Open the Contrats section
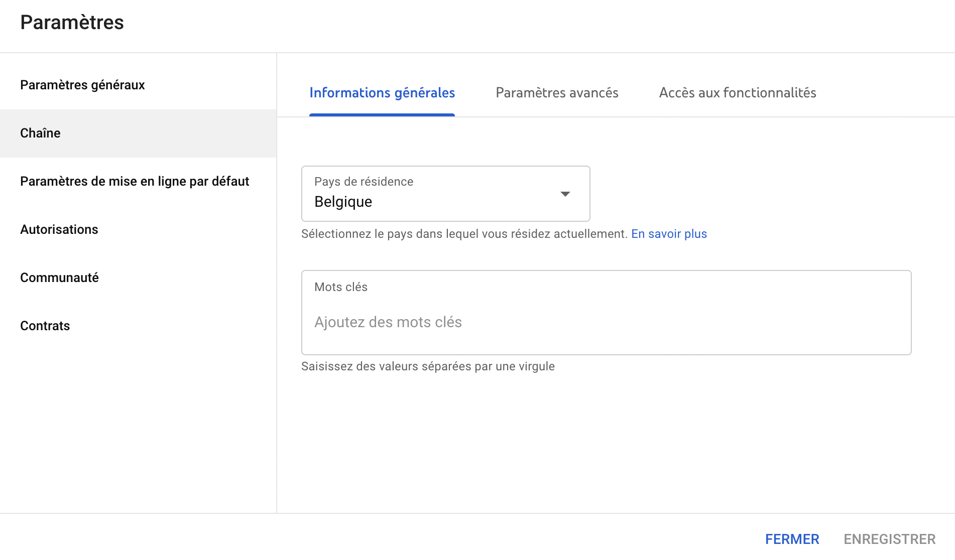This screenshot has width=955, height=560. pyautogui.click(x=138, y=326)
